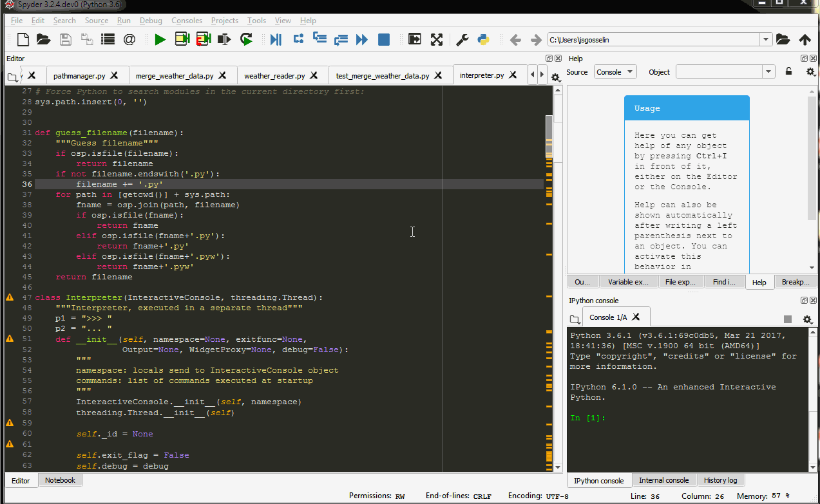820x504 pixels.
Task: Open Preferences with the wrench icon
Action: click(462, 40)
